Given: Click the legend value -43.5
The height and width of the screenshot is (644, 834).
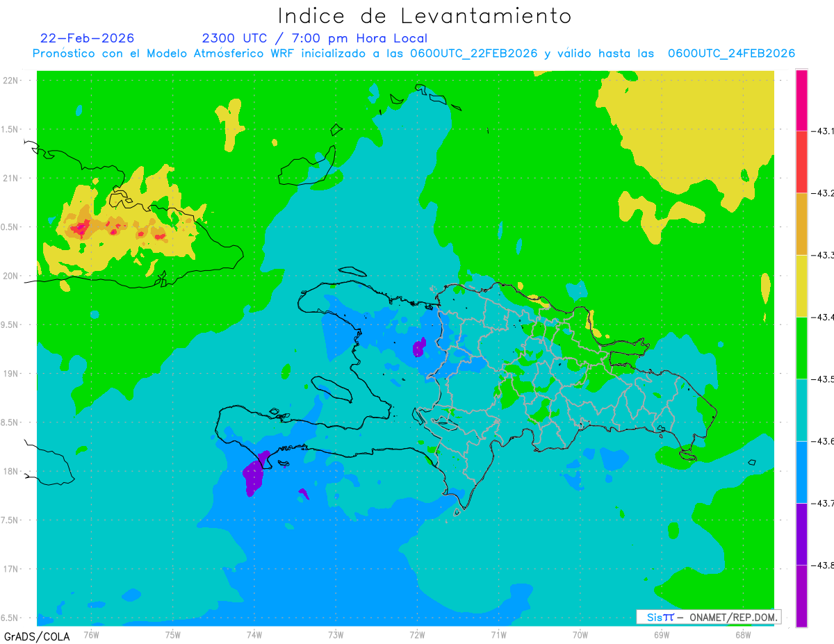Looking at the screenshot, I should [824, 379].
